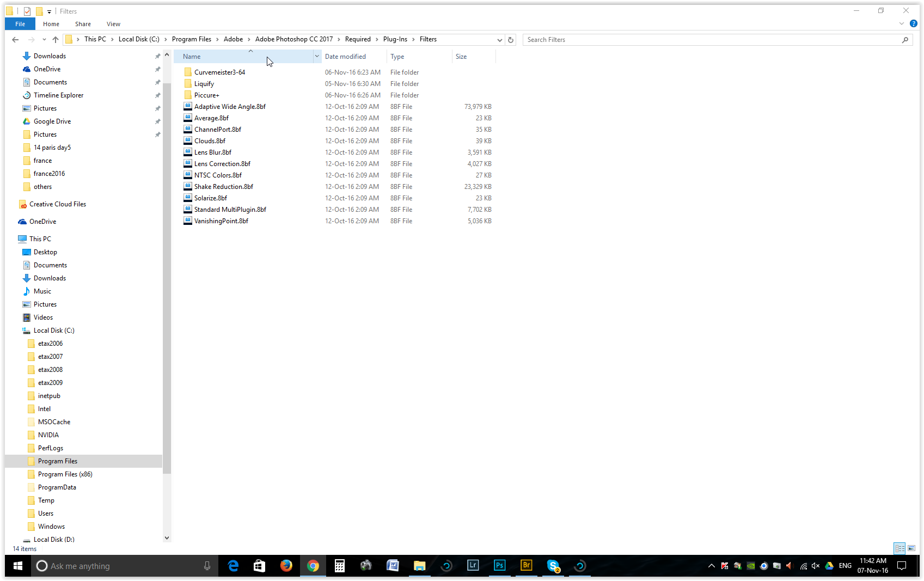Launch Photoshop from the taskbar
Viewport: 924px width, 581px height.
tap(499, 566)
